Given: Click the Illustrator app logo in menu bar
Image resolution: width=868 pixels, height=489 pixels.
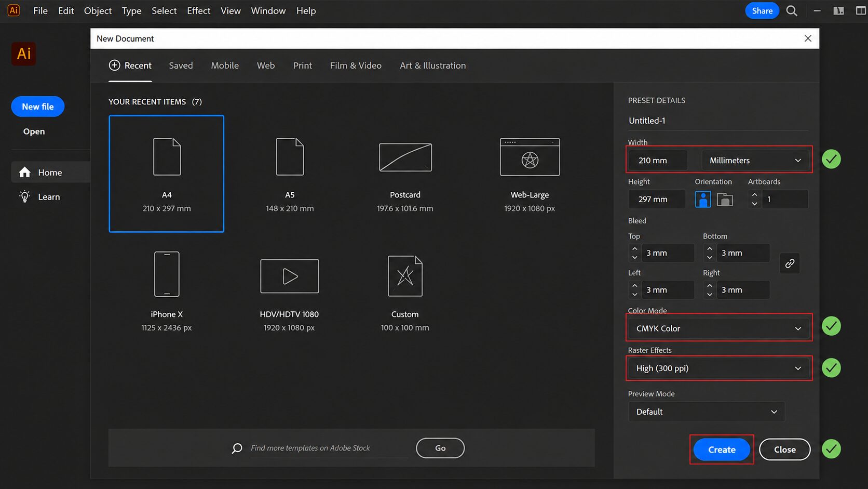Looking at the screenshot, I should coord(14,10).
